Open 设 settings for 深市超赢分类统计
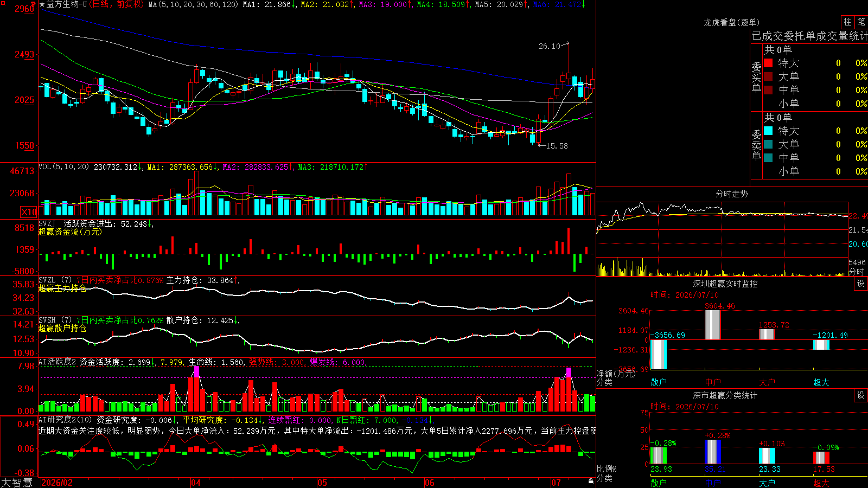The image size is (868, 488). pos(861,395)
